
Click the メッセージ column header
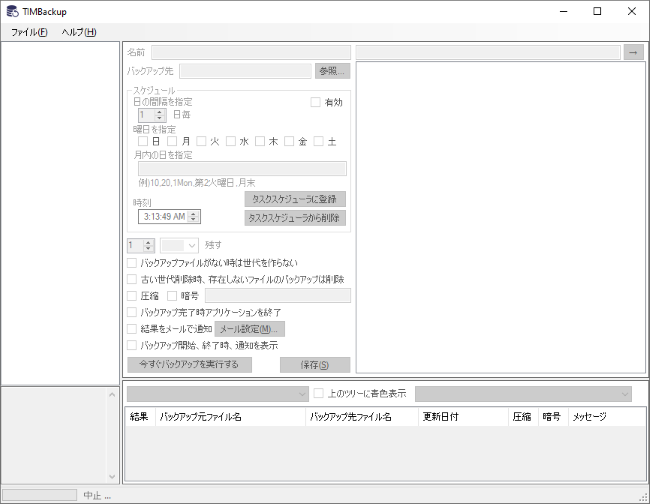coord(607,417)
